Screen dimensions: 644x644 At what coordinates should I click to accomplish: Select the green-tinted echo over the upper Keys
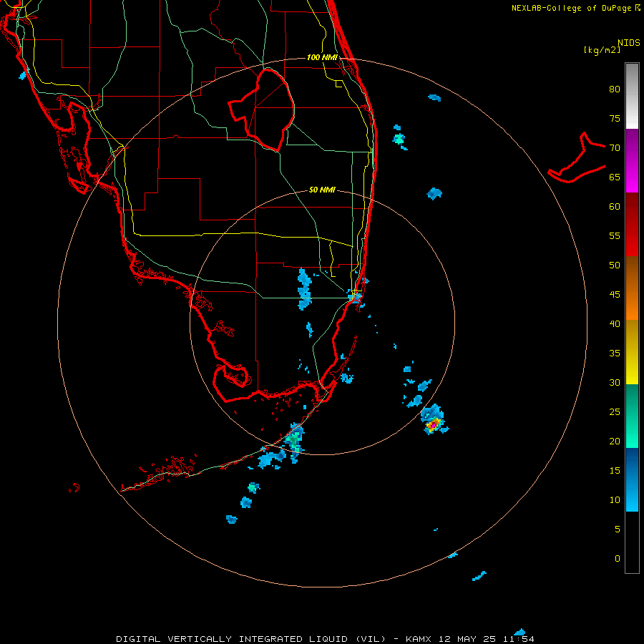(295, 440)
